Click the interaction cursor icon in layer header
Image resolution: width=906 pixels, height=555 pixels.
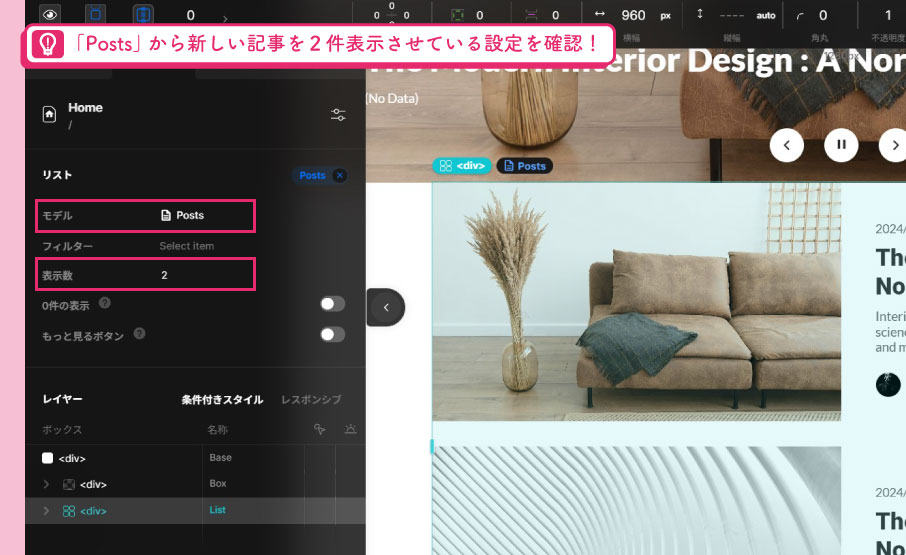(320, 429)
